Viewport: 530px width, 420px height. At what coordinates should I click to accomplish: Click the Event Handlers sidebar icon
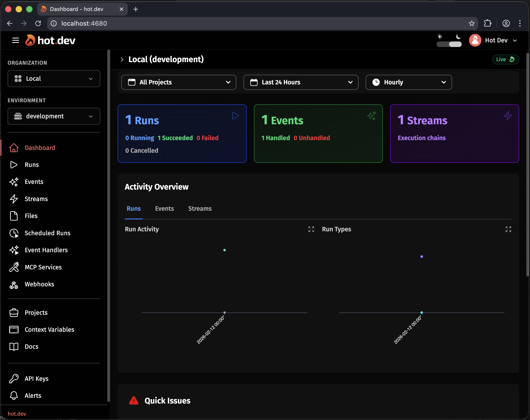click(x=14, y=250)
